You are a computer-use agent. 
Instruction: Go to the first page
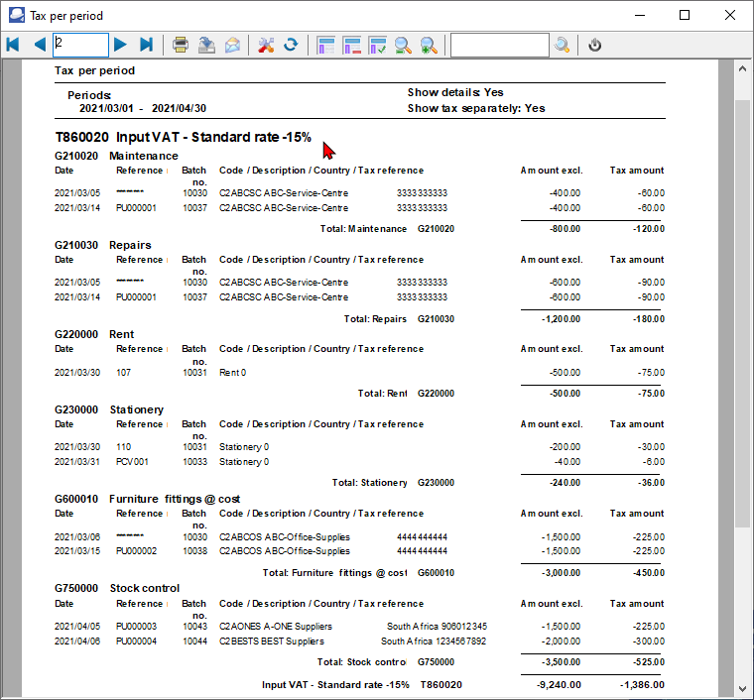click(13, 45)
